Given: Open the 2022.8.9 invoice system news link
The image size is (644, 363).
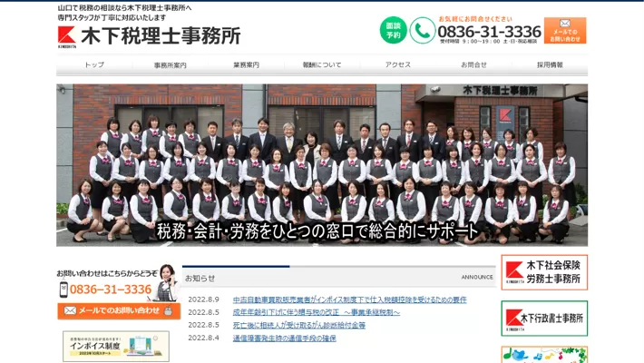Looking at the screenshot, I should click(349, 299).
